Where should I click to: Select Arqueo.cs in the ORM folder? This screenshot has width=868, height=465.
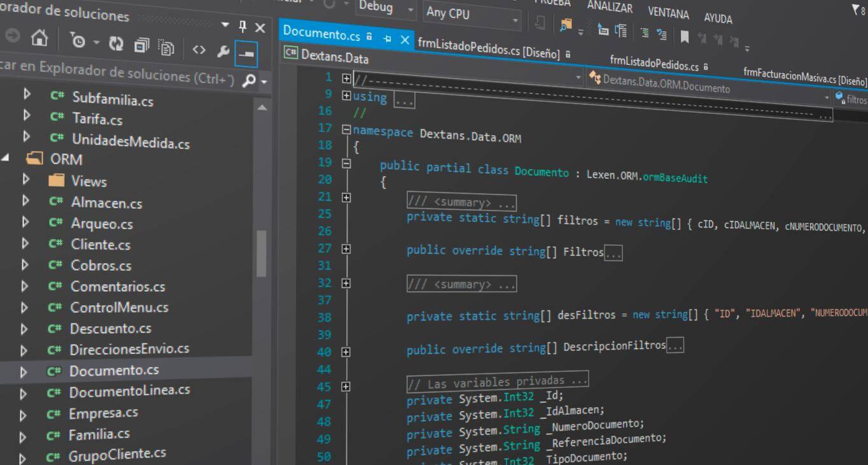click(102, 224)
